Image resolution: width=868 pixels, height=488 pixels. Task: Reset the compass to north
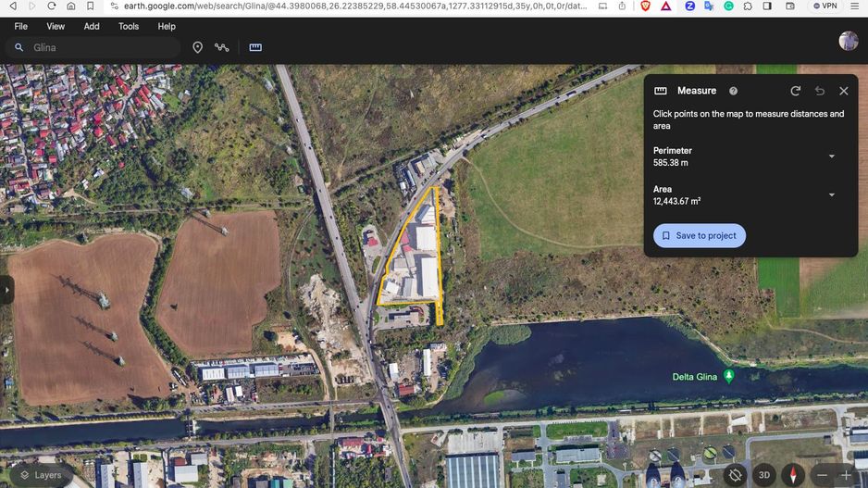click(x=793, y=475)
